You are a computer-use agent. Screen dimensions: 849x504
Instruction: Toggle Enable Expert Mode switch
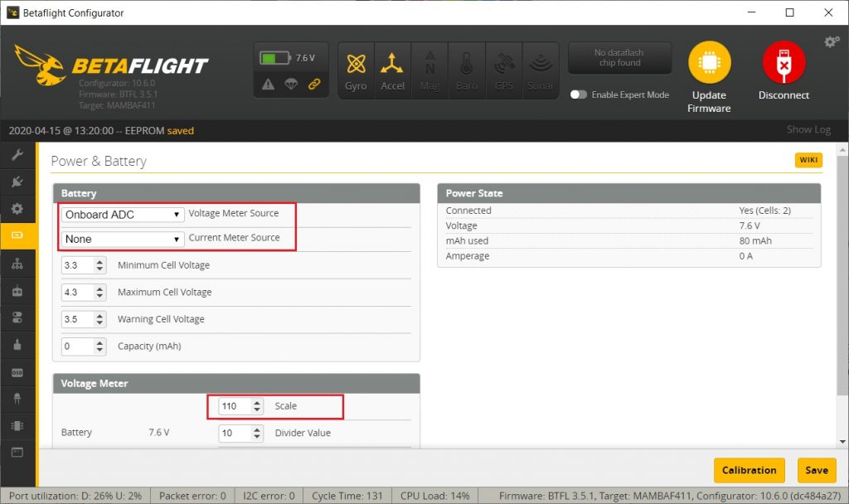pyautogui.click(x=578, y=94)
